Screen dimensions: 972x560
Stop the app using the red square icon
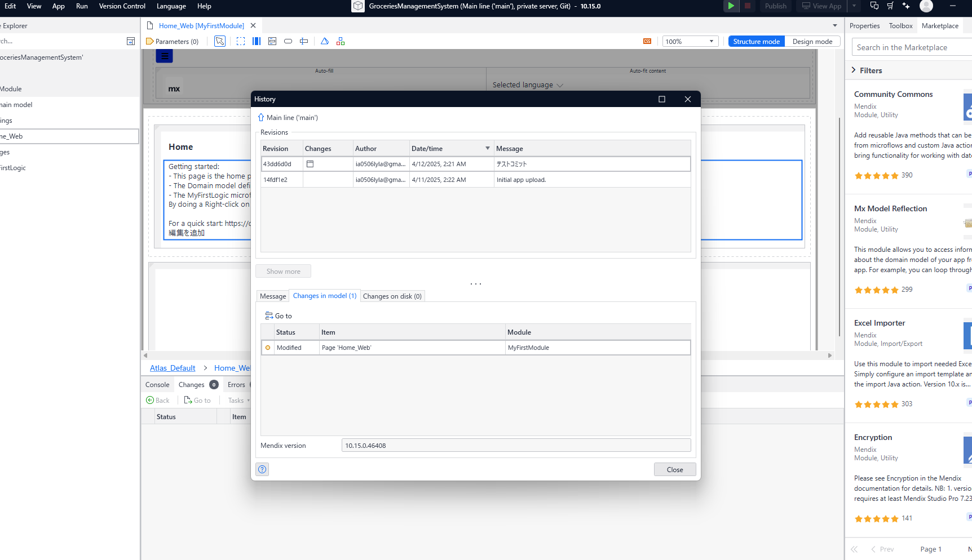coord(748,6)
